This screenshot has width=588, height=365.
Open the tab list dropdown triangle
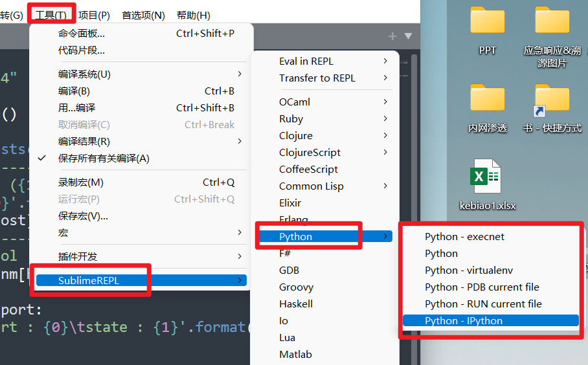tap(409, 36)
